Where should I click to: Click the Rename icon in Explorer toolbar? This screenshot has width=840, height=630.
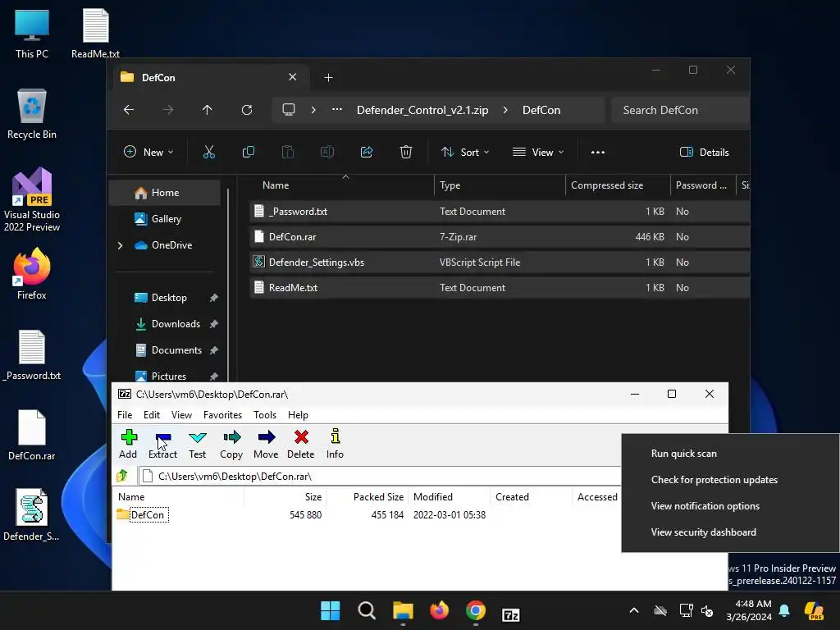(327, 152)
